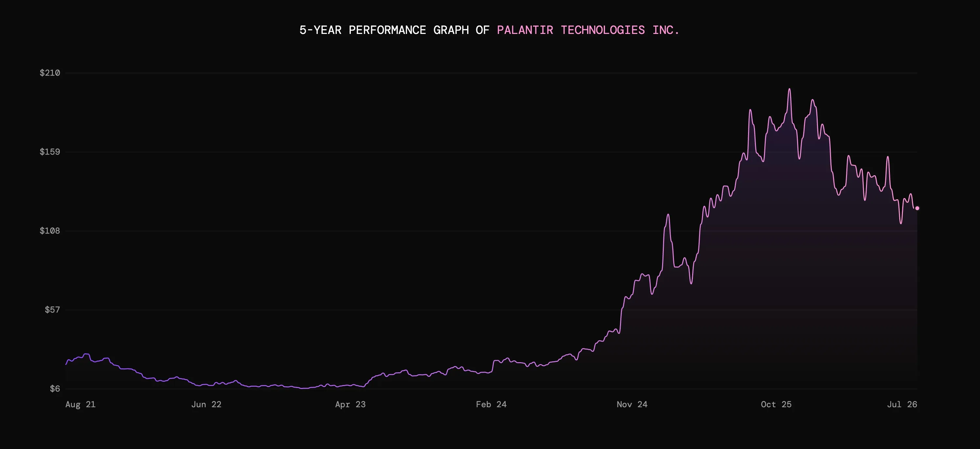Click the 'Apr 23' x-axis label
Viewport: 980px width, 449px height.
point(351,404)
